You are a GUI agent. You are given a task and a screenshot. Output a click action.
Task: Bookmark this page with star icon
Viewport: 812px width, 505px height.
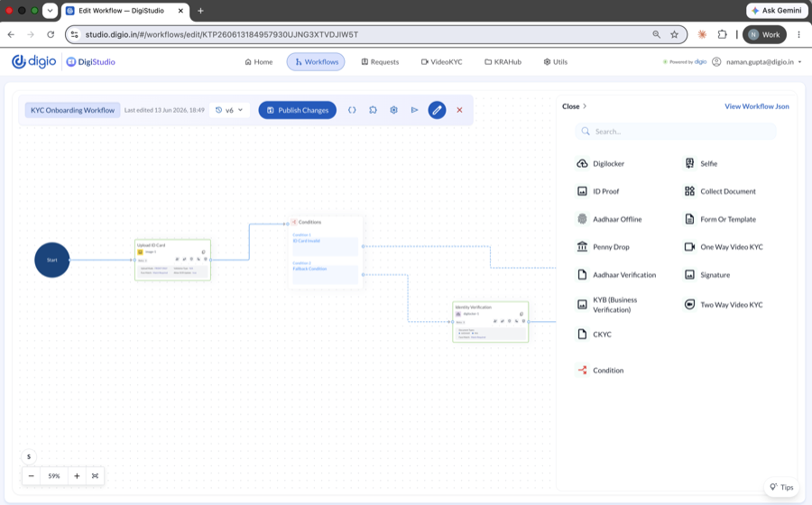674,34
